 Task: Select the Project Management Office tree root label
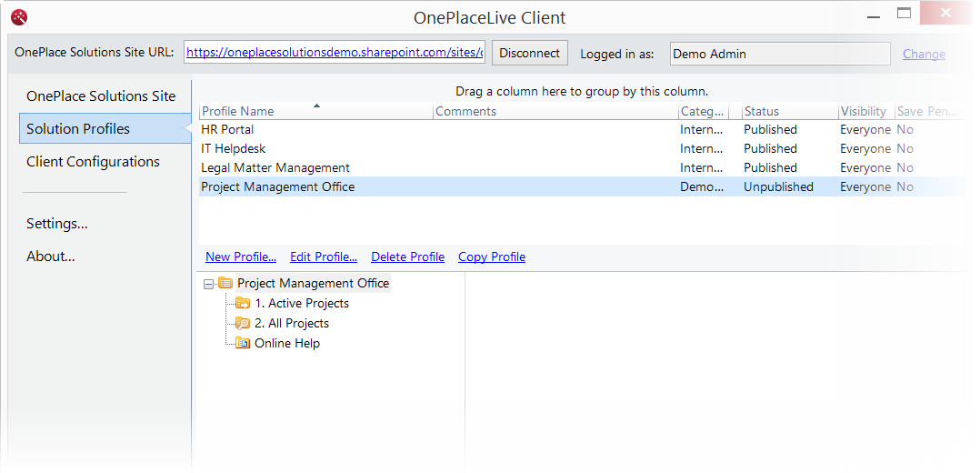click(313, 284)
